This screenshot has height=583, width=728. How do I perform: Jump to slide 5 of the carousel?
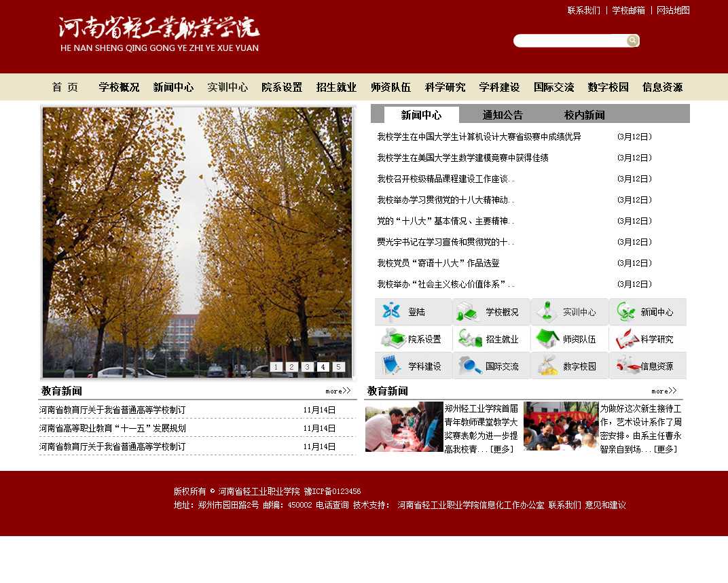[339, 367]
